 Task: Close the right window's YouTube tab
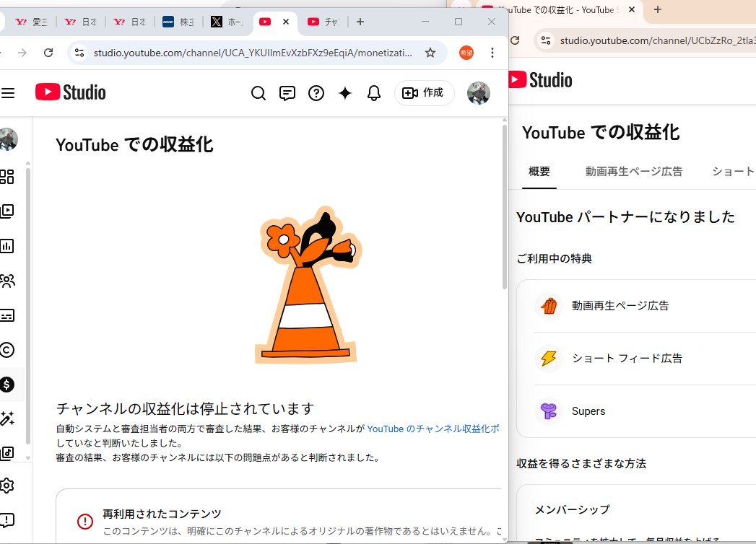(x=632, y=9)
